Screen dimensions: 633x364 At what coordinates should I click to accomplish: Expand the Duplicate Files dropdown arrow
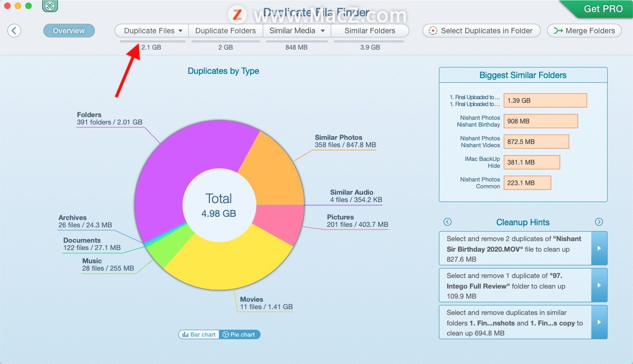pyautogui.click(x=180, y=31)
